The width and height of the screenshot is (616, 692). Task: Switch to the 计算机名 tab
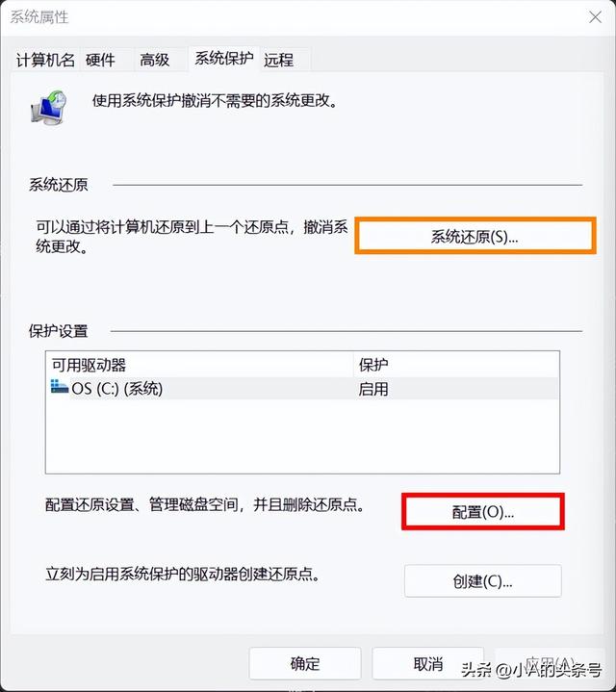[45, 60]
